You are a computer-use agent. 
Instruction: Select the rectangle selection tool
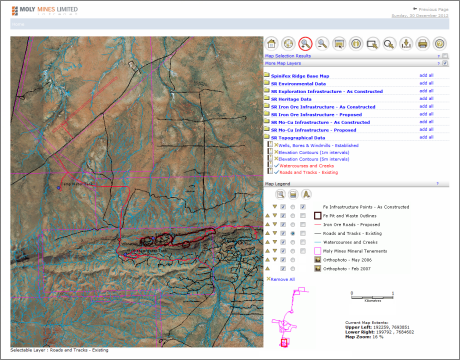pos(372,44)
